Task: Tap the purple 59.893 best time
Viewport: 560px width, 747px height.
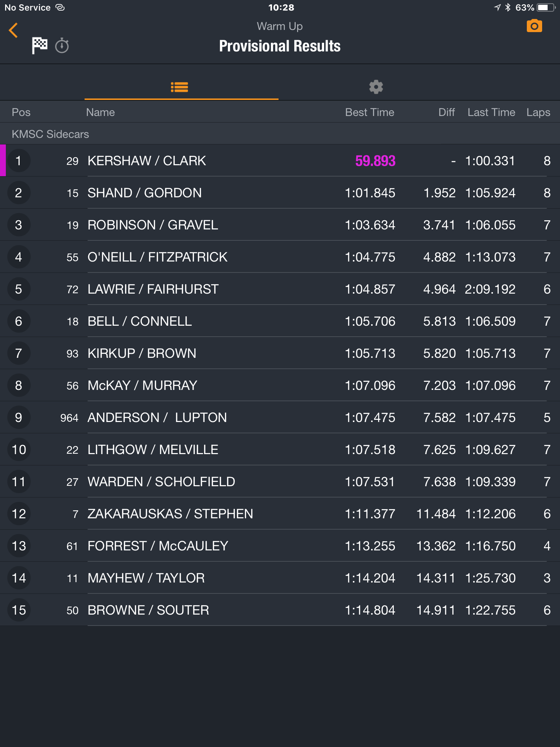Action: (x=375, y=161)
